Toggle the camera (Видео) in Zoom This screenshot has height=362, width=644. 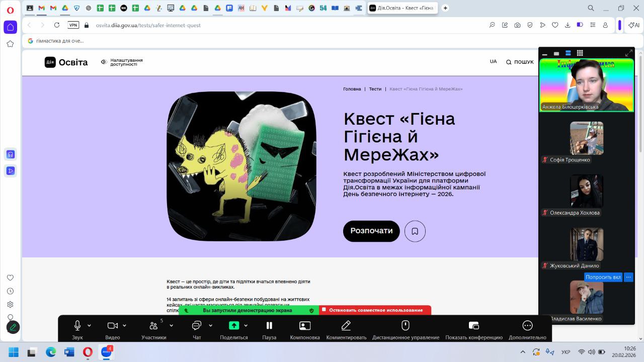[x=113, y=326]
